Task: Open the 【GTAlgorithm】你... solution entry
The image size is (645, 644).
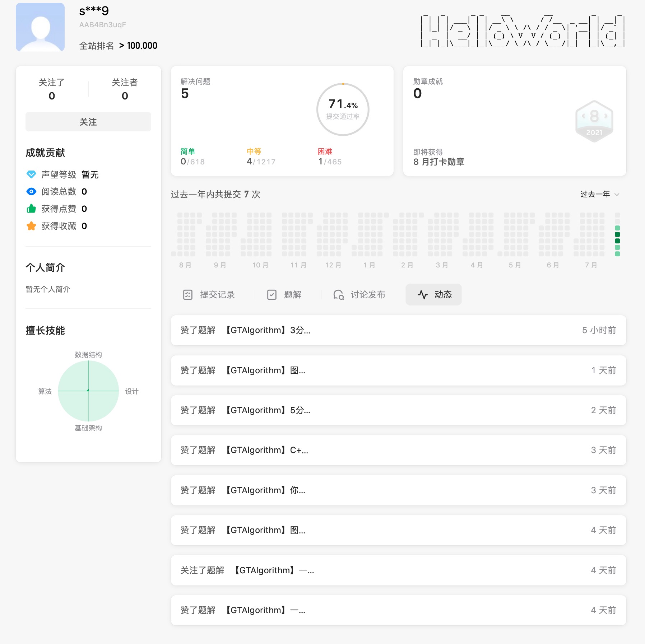Action: click(x=398, y=490)
